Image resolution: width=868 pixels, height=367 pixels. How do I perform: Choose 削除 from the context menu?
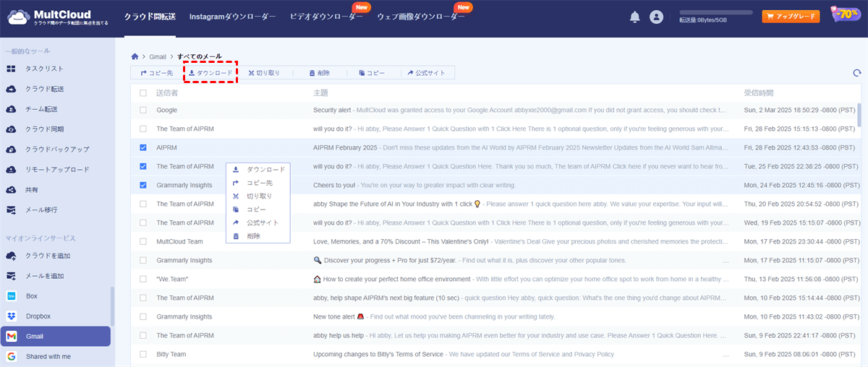tap(258, 236)
